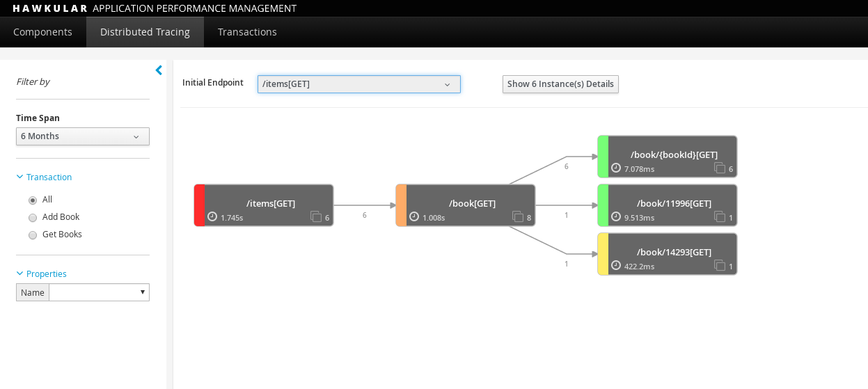Click the instances icon on /book[GET] node
This screenshot has height=389, width=868.
[x=518, y=216]
